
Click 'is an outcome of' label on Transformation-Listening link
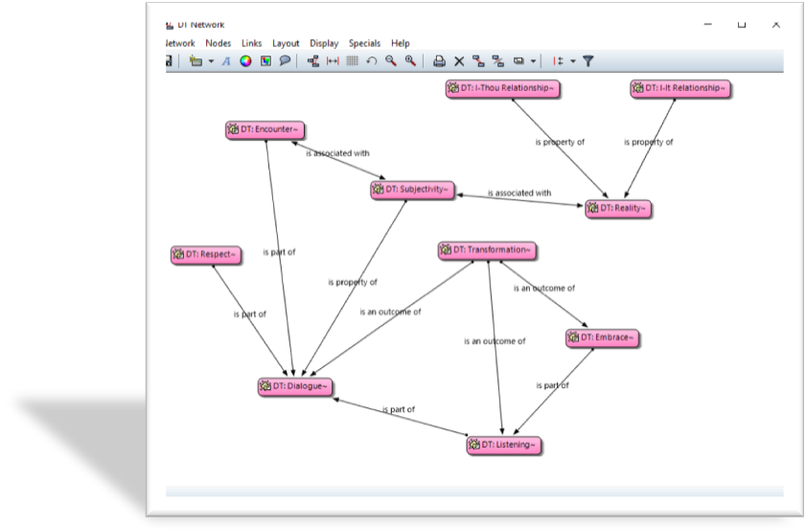click(x=495, y=341)
